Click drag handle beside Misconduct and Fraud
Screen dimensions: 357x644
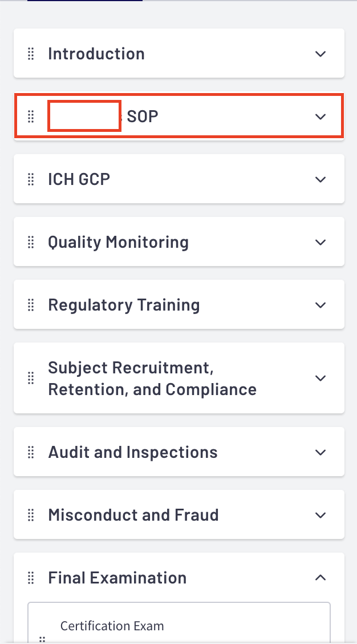[31, 515]
